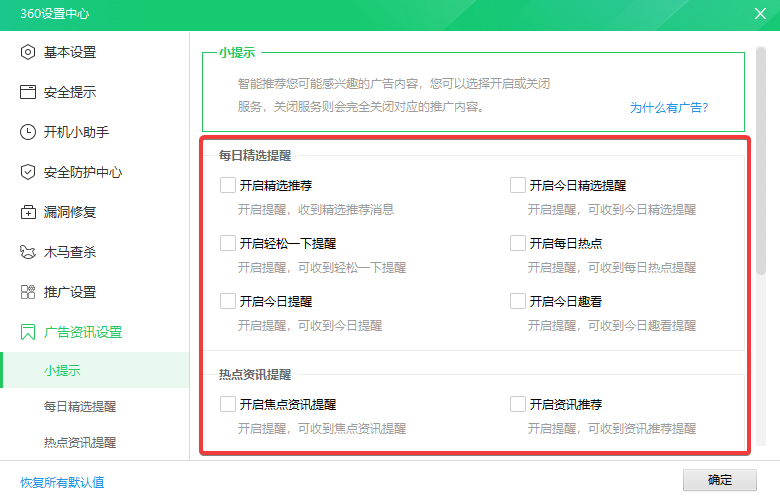Select the 木马查杀 category

tap(70, 252)
